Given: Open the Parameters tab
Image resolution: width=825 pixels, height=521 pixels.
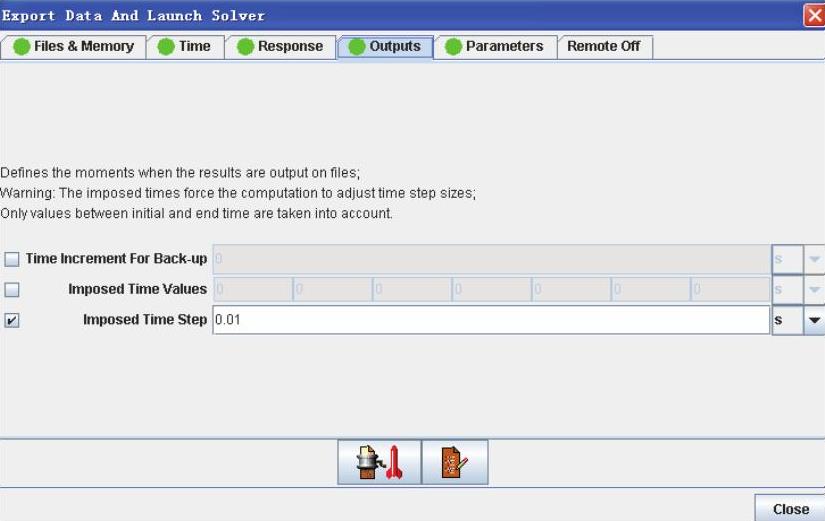Looking at the screenshot, I should pyautogui.click(x=494, y=46).
